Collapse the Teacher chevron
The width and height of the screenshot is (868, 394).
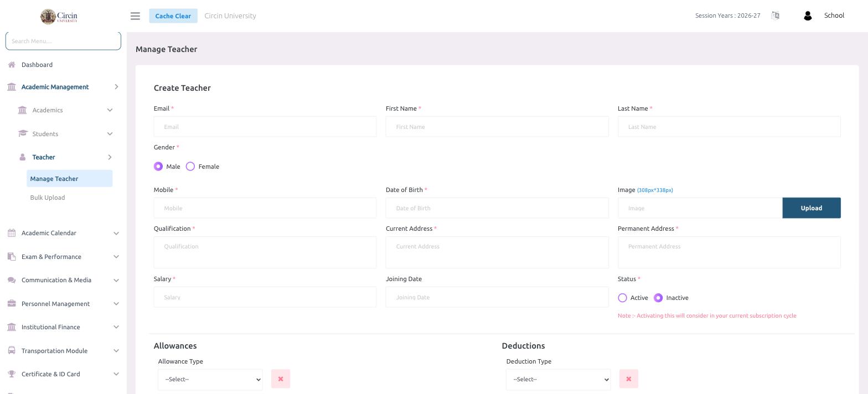click(110, 157)
